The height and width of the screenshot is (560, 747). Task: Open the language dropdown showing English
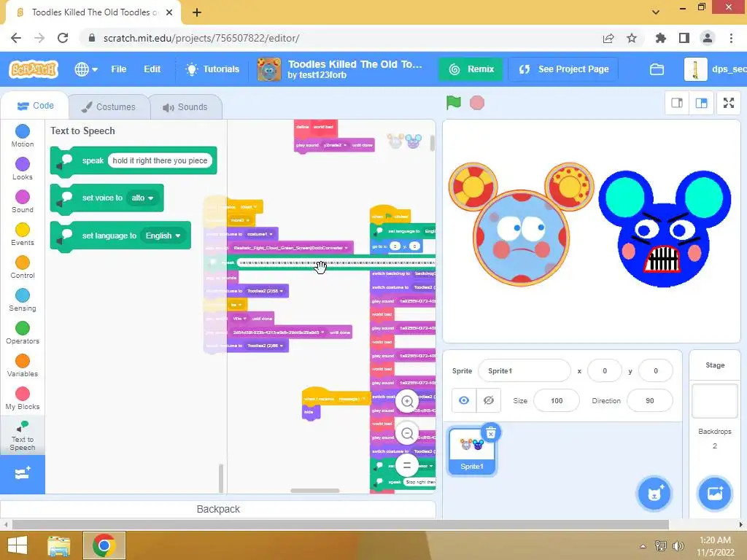coord(163,236)
